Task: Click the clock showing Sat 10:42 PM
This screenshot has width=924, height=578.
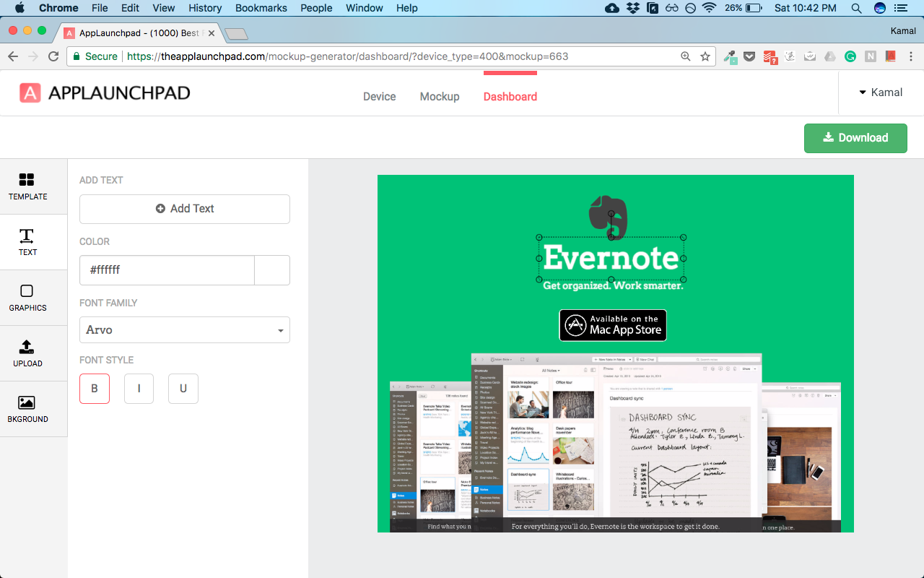Action: click(x=806, y=8)
